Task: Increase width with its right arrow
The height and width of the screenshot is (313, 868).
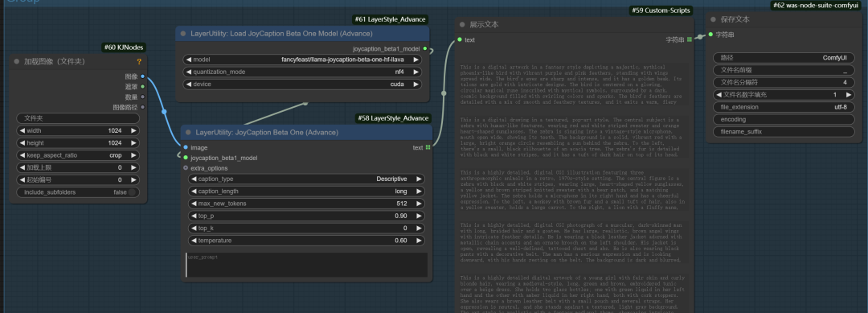Action: click(133, 130)
